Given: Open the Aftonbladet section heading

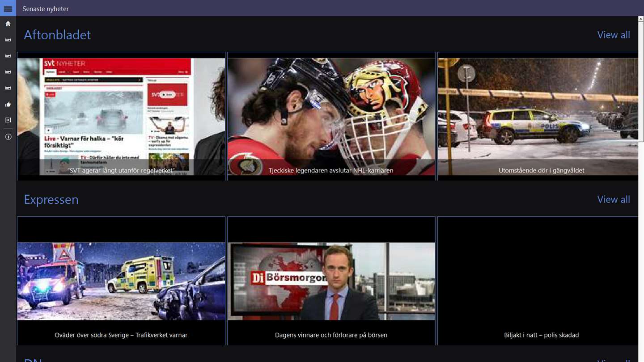Looking at the screenshot, I should click(x=57, y=35).
